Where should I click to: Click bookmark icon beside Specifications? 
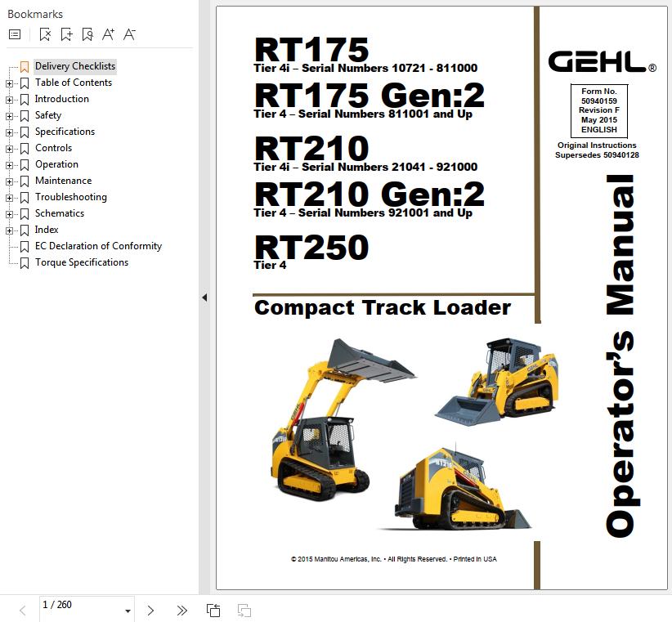(25, 132)
